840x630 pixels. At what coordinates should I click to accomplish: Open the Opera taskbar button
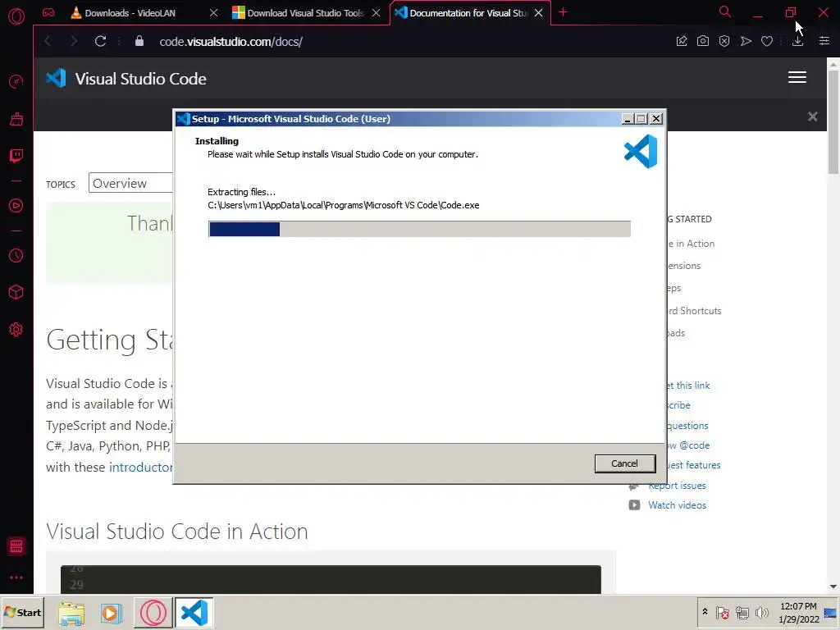point(153,613)
